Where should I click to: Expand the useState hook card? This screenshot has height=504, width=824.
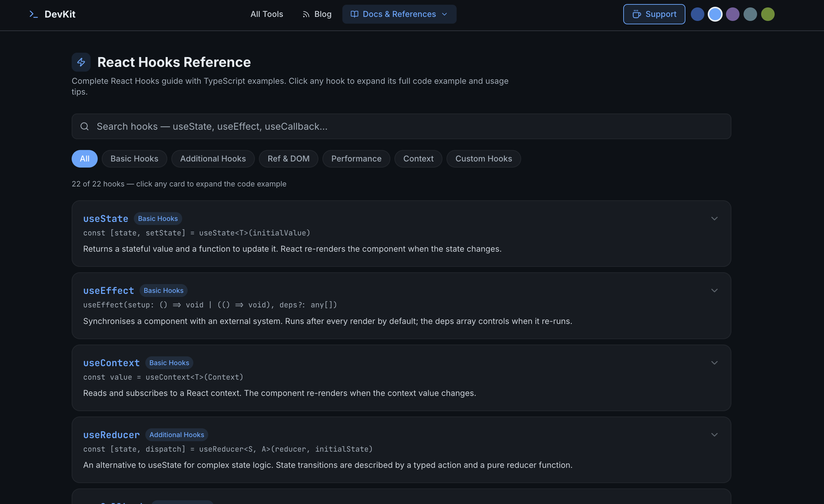coord(714,219)
